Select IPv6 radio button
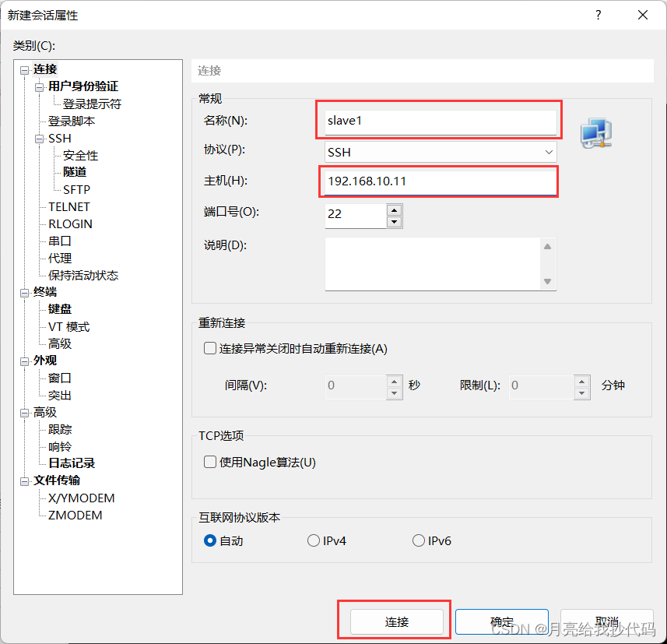Viewport: 667px width, 644px height. 419,540
